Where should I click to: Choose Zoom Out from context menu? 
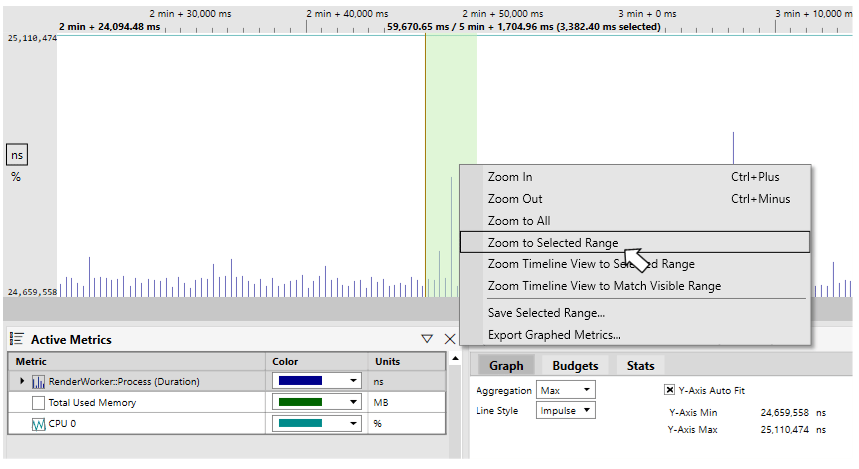[x=635, y=199]
